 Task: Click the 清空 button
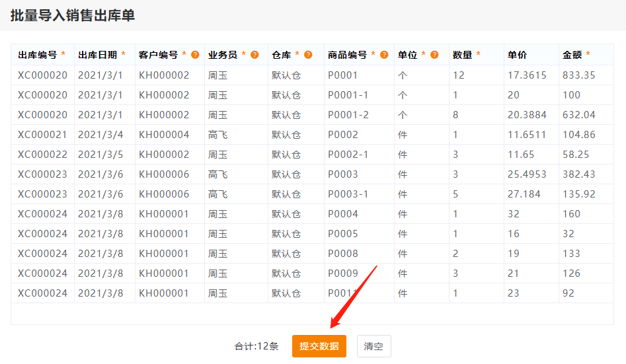pyautogui.click(x=374, y=346)
